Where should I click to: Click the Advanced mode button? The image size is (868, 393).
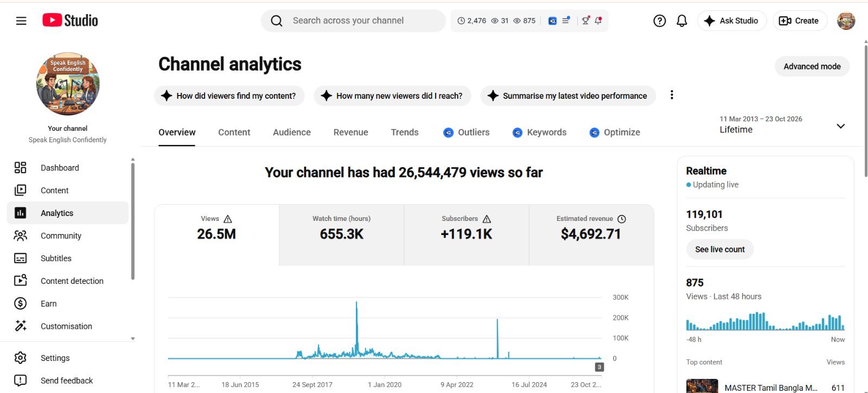coord(812,66)
